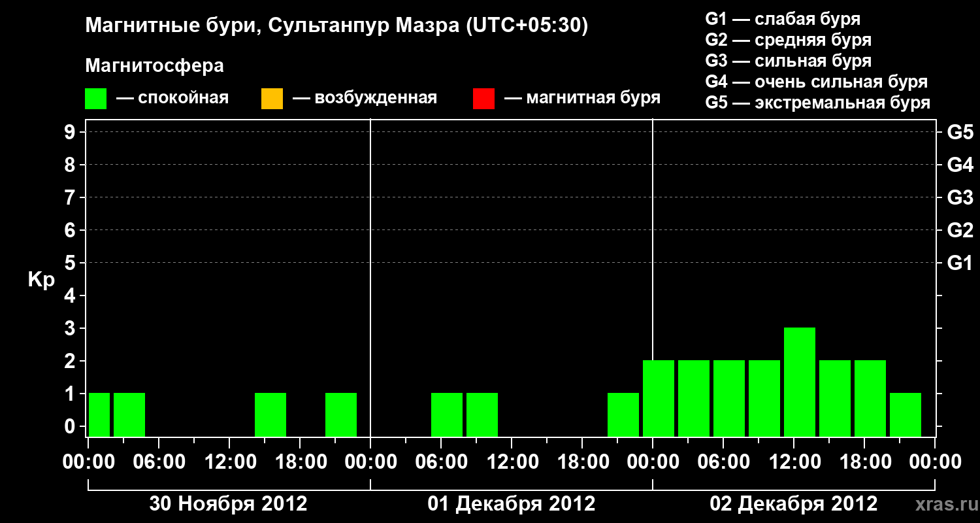980x523 pixels.
Task: Click the 'G2 — средняя буря' legend text
Action: pyautogui.click(x=789, y=40)
